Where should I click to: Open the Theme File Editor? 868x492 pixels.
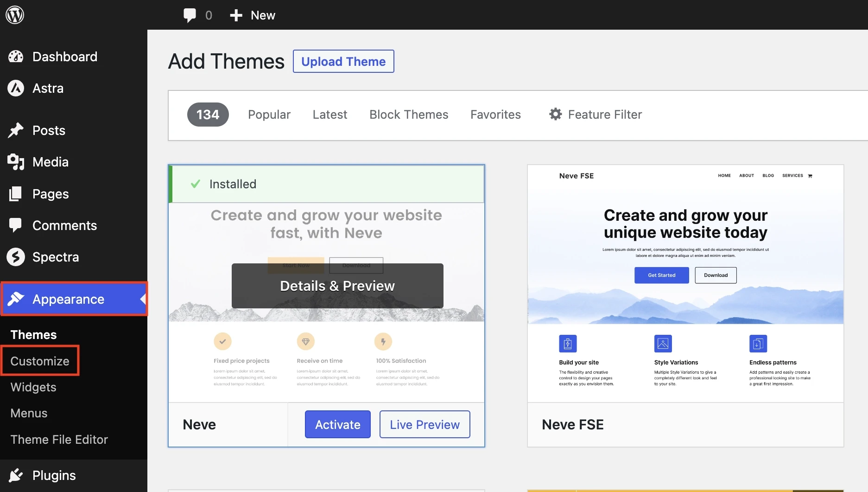(59, 440)
